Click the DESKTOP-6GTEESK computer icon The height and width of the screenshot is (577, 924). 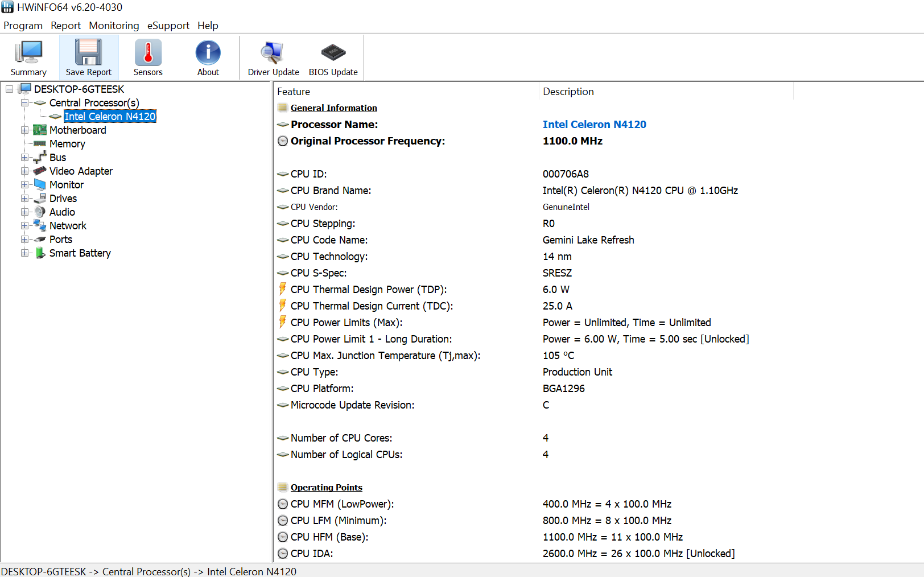click(x=24, y=89)
